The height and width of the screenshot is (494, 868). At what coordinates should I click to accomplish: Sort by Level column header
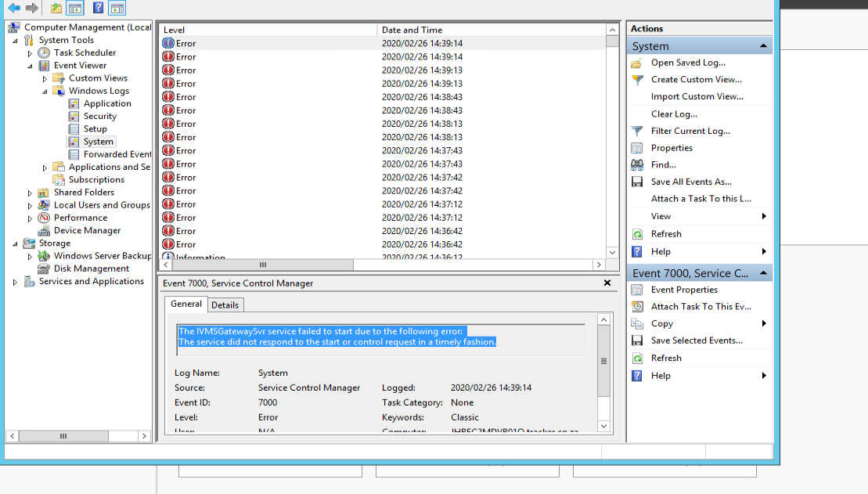268,30
